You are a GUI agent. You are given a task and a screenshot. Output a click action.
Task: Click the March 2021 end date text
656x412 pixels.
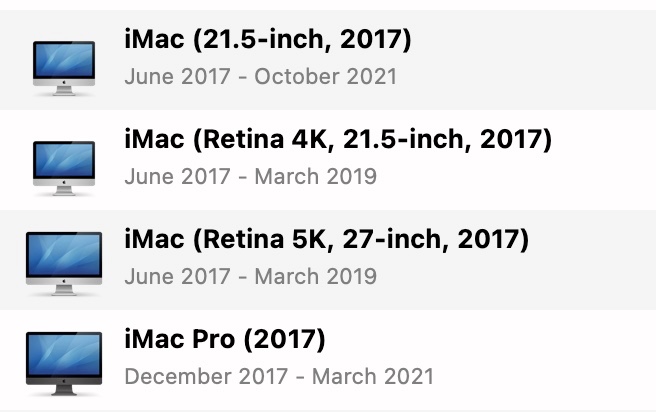click(x=373, y=376)
